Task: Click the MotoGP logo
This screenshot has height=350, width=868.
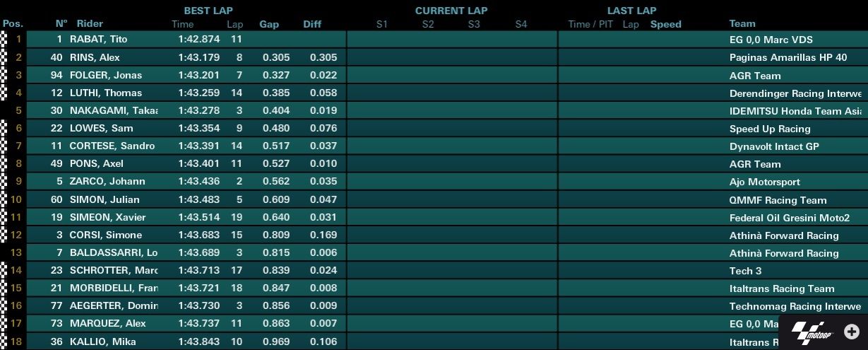Action: (812, 333)
